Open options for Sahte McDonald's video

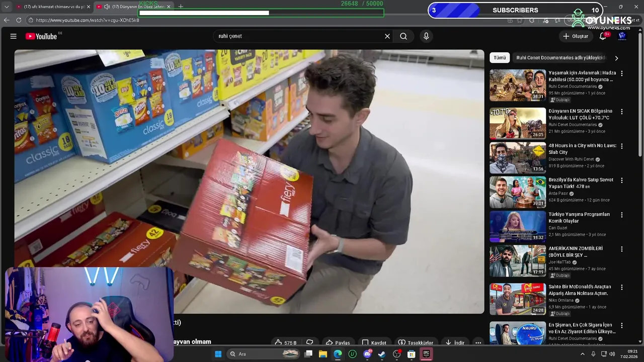(622, 288)
